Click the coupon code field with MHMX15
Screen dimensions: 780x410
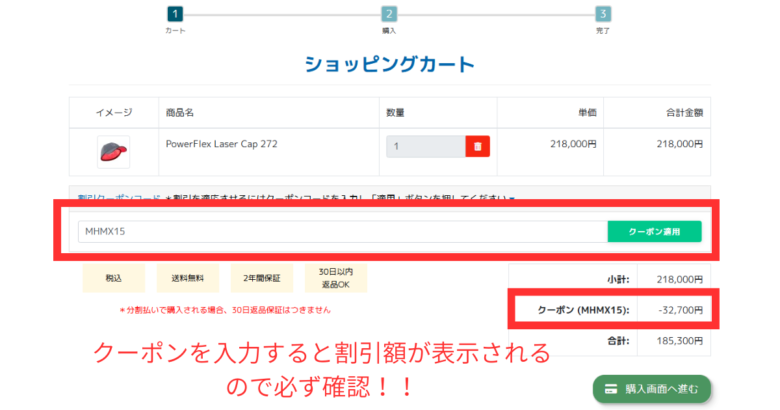pyautogui.click(x=340, y=231)
